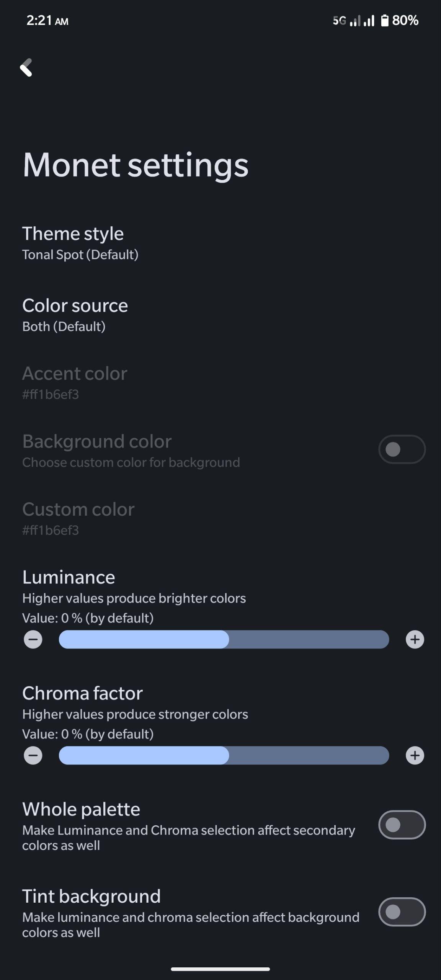Screen dimensions: 441x980
Task: Increase Luminance with the plus icon
Action: pos(415,639)
